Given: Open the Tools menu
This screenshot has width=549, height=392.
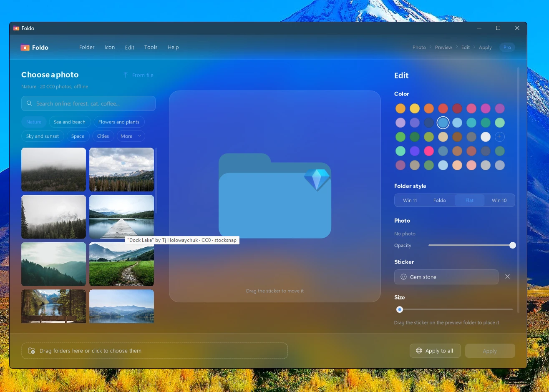Looking at the screenshot, I should click(x=151, y=47).
